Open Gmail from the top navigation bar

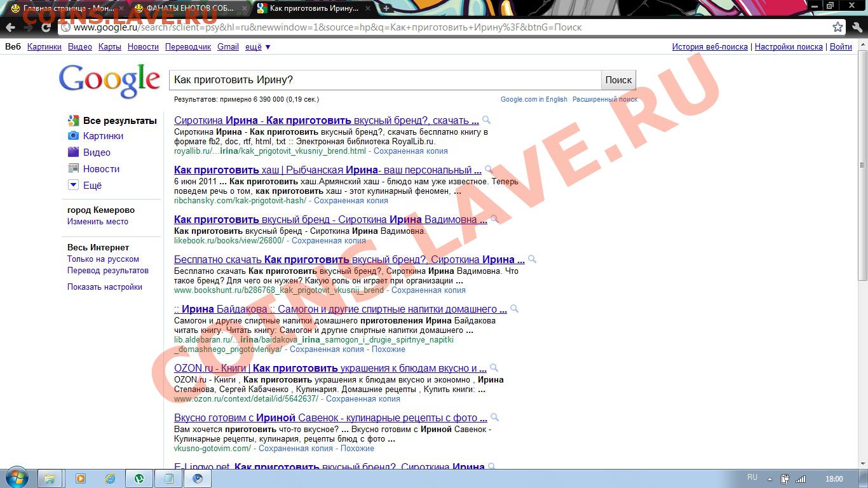point(228,46)
